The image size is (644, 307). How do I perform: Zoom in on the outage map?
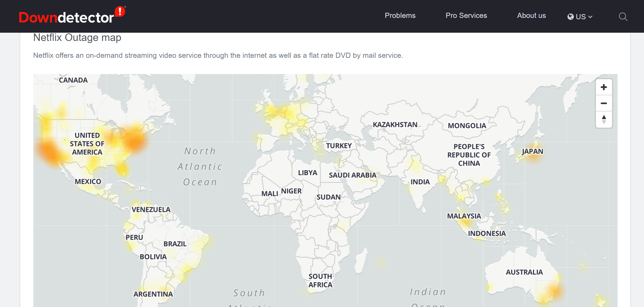coord(604,87)
